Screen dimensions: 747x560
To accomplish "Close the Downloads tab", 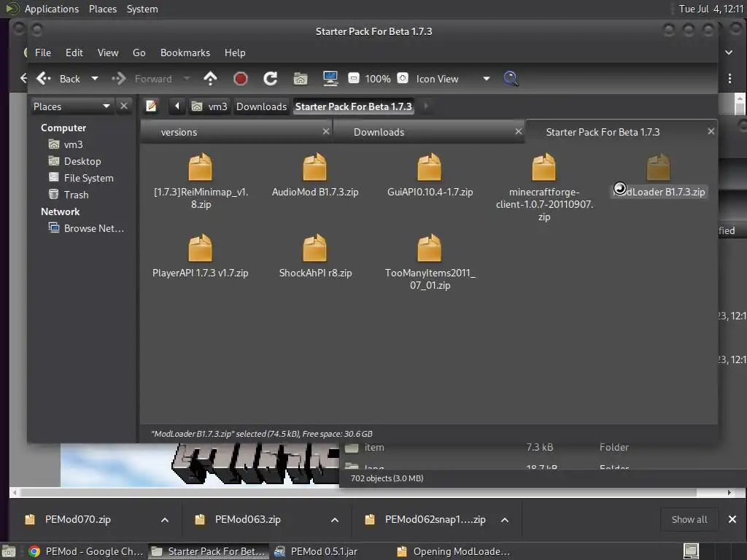I will (x=519, y=131).
